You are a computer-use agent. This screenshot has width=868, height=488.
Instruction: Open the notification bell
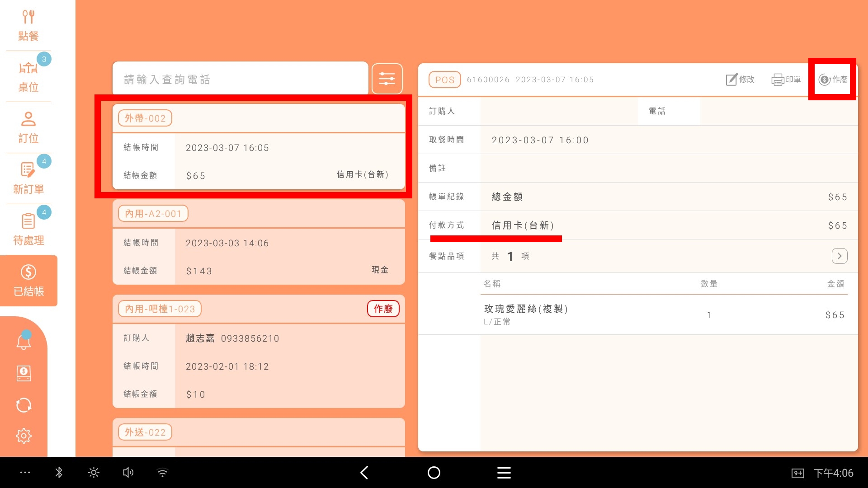coord(24,342)
